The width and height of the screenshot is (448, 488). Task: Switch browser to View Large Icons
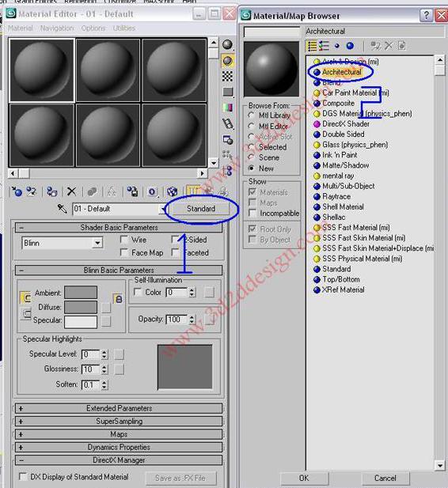(350, 46)
